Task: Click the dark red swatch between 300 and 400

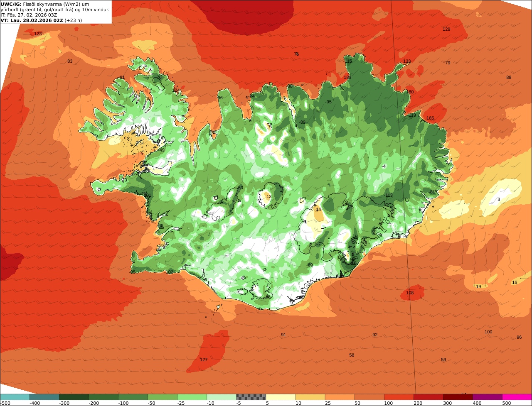Action: coord(458,397)
